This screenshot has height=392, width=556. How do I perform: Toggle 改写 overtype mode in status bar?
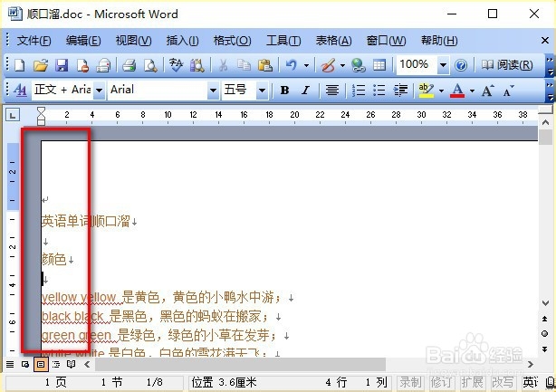502,382
